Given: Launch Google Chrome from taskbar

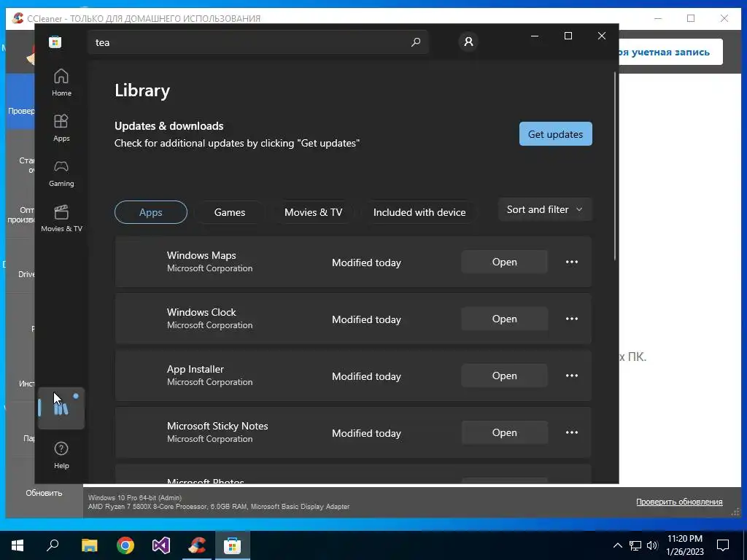Looking at the screenshot, I should tap(125, 545).
